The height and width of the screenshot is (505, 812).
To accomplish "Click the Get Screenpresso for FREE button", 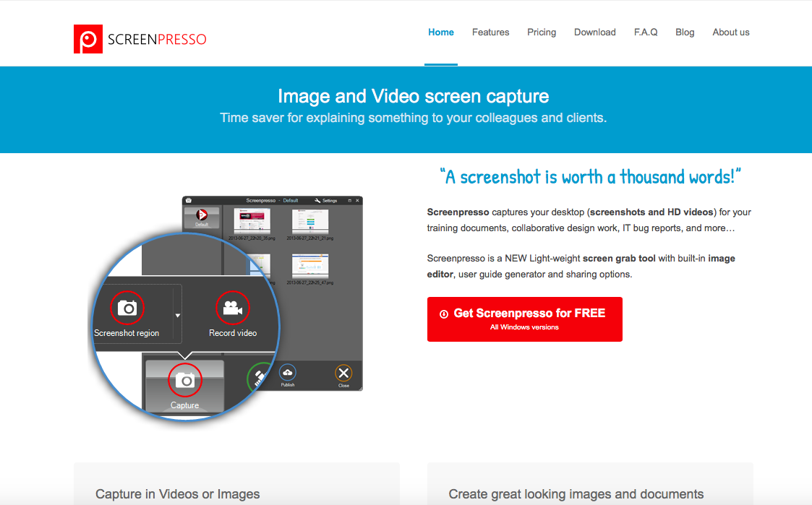I will point(525,319).
